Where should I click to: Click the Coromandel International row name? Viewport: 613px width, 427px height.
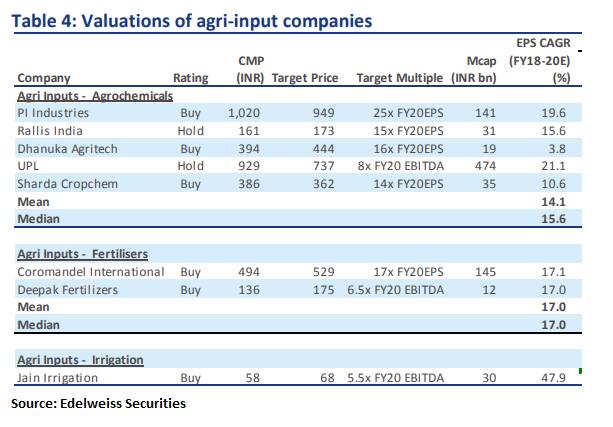click(91, 272)
